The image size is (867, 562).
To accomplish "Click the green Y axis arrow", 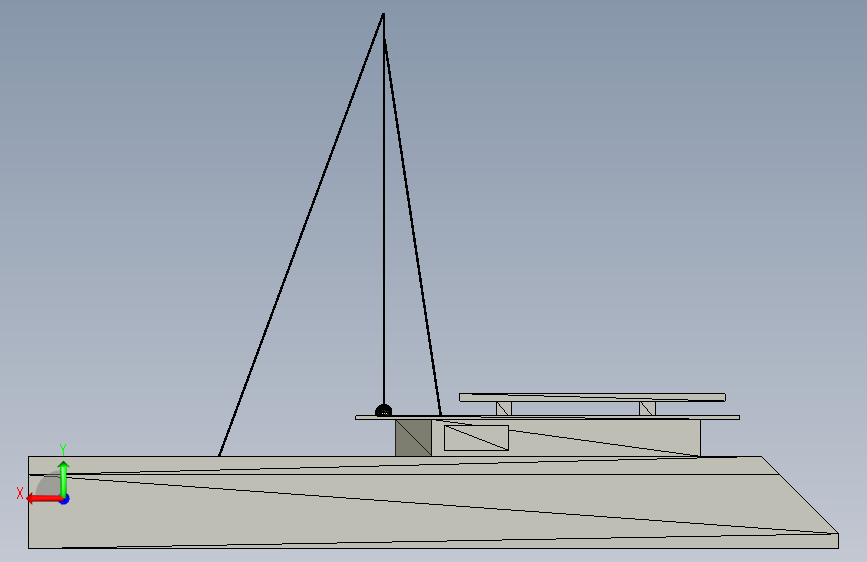I will tap(64, 478).
